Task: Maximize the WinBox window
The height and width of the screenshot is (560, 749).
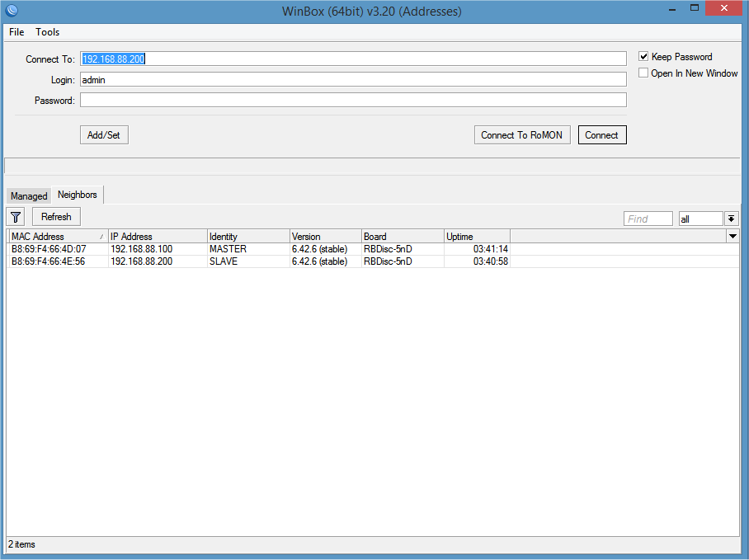Action: (x=695, y=8)
